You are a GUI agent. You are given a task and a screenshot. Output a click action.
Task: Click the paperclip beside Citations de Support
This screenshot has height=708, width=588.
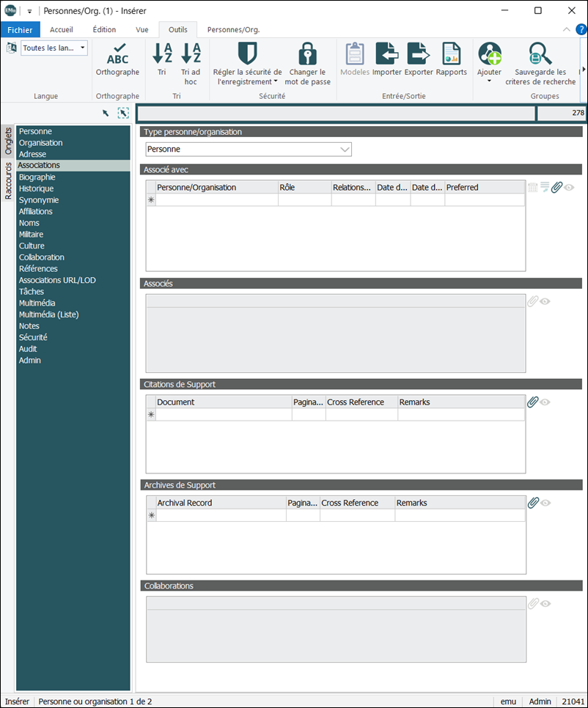[533, 402]
